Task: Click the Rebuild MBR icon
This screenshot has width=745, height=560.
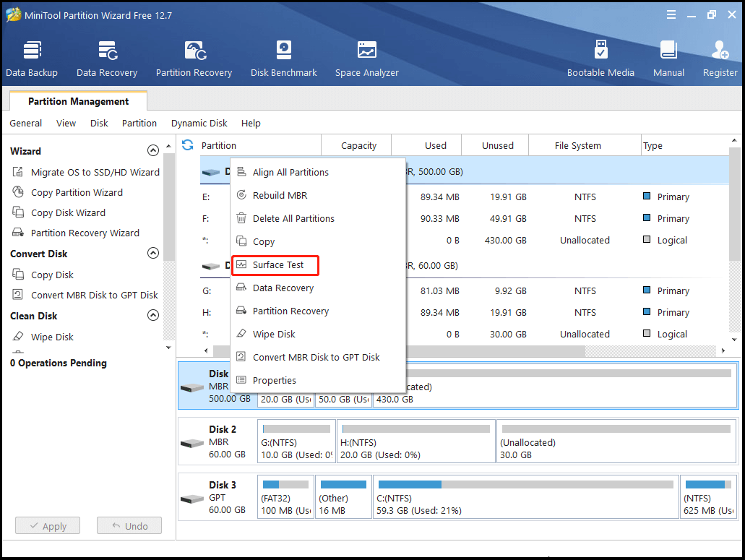Action: click(241, 195)
